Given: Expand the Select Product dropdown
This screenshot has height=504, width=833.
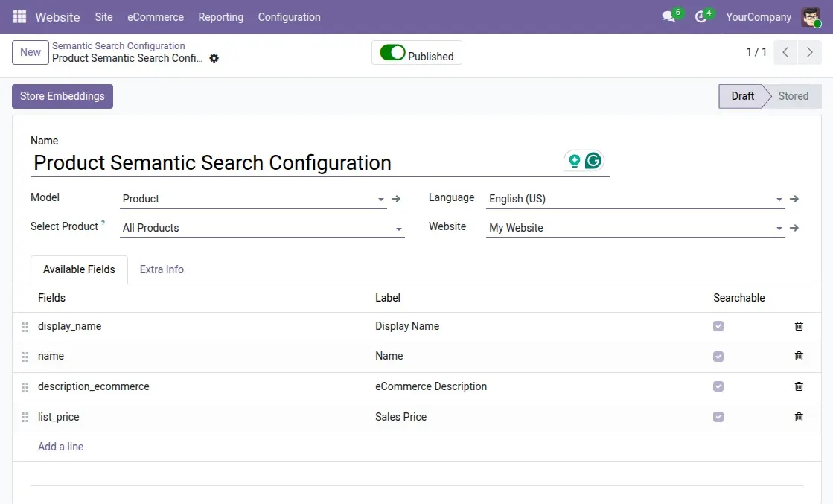Looking at the screenshot, I should click(398, 229).
